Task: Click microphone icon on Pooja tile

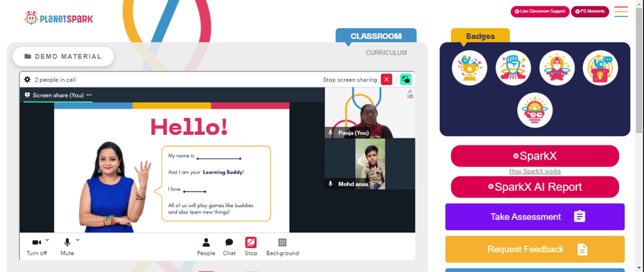Action: click(x=330, y=133)
